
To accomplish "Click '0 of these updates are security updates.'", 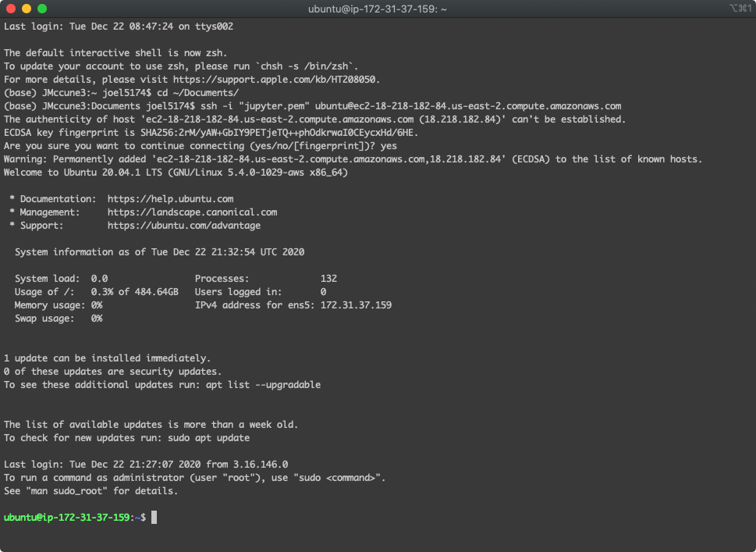I will point(113,372).
